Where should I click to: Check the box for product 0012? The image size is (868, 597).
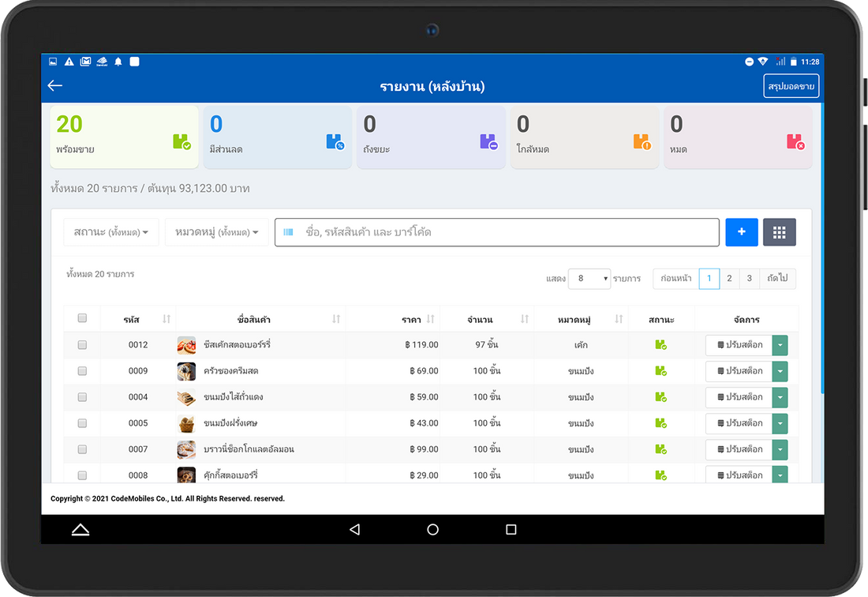82,345
